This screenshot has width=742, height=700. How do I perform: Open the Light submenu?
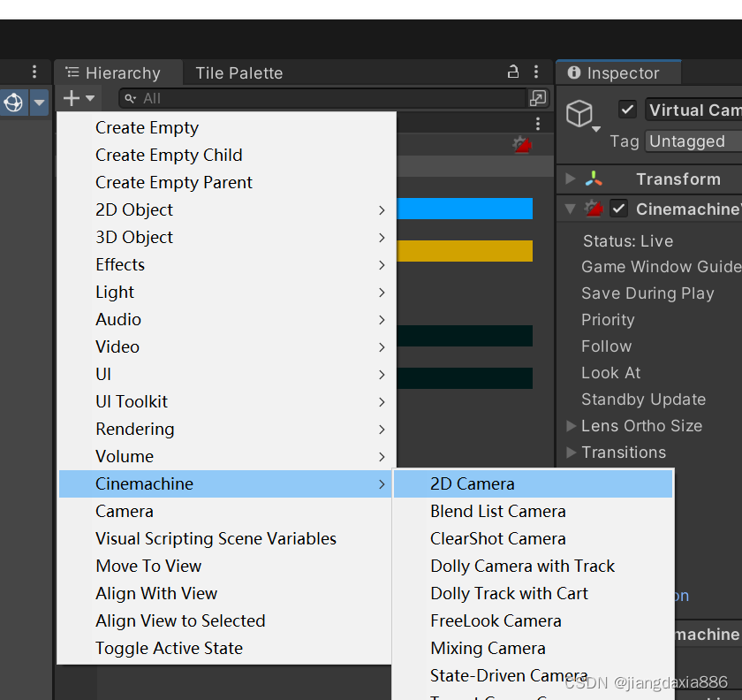pos(227,293)
